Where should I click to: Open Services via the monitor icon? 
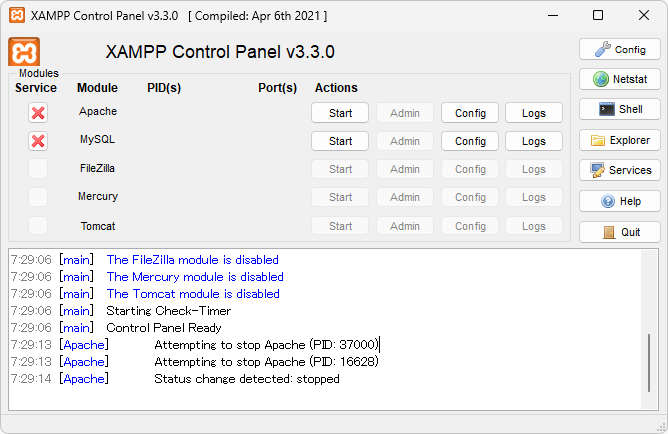(598, 170)
